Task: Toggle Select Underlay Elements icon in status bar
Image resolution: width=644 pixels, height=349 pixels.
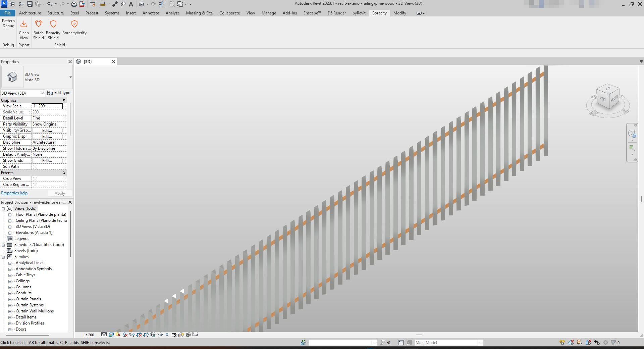Action: [571, 343]
